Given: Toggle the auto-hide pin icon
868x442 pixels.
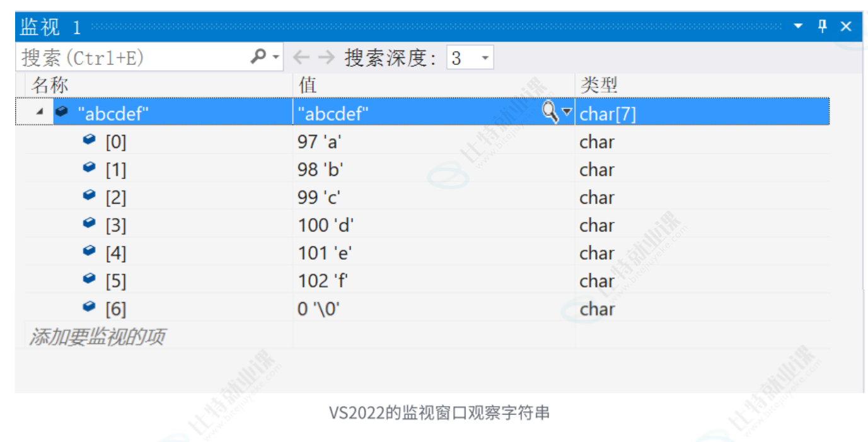Looking at the screenshot, I should (822, 26).
